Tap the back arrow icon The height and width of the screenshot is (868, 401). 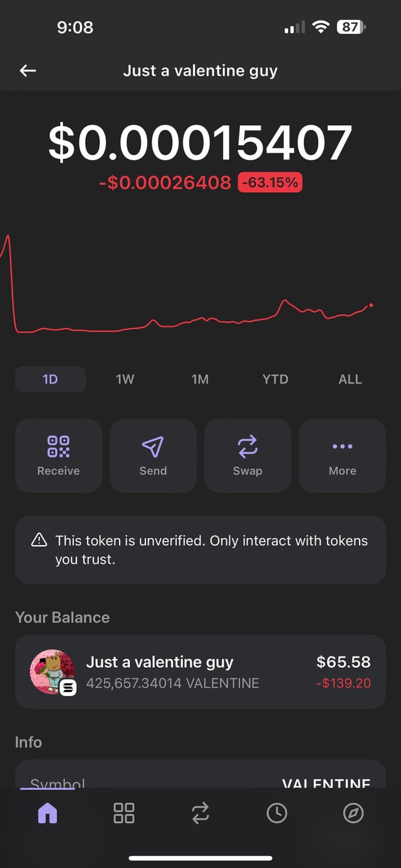point(28,71)
